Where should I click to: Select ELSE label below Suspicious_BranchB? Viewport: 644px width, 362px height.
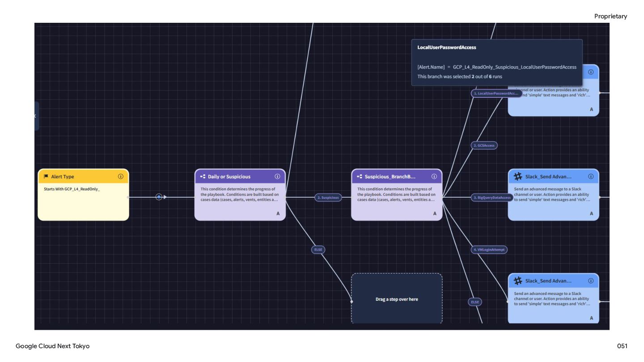coord(475,302)
